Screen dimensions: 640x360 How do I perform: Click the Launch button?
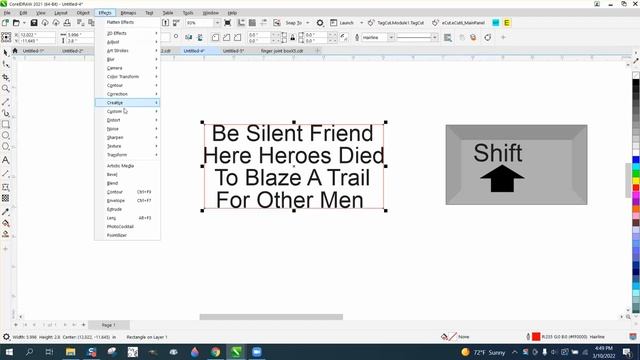point(342,23)
